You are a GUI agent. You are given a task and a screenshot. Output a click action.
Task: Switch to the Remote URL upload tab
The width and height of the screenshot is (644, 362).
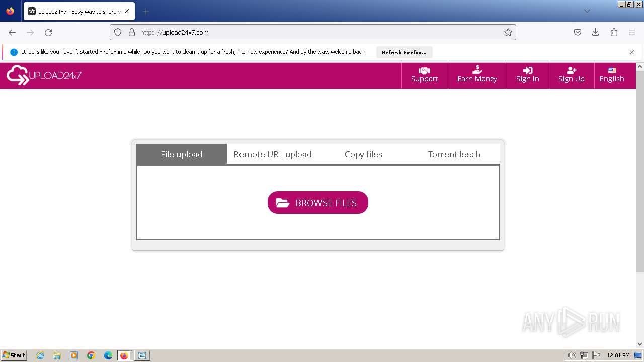point(273,154)
